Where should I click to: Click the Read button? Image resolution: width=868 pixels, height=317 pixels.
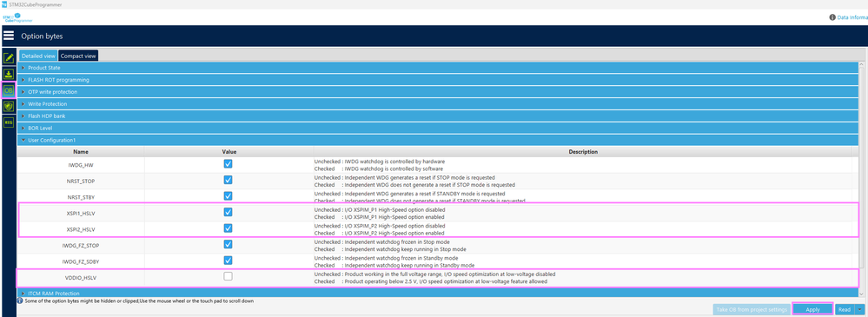click(x=845, y=310)
